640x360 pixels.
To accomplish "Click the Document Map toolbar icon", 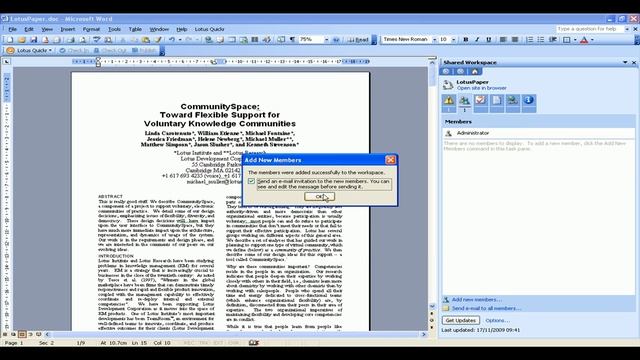I will 281,40.
